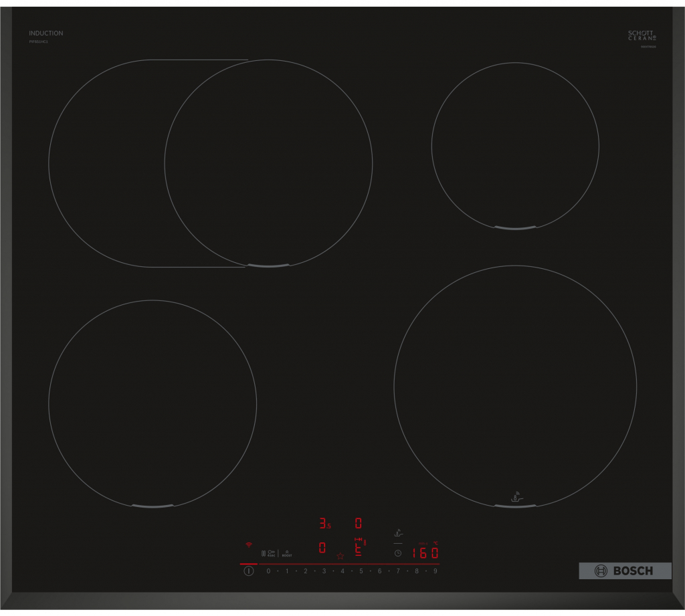Select the bottom-left zone 0 display
Screen dimensions: 685x616
[322, 548]
